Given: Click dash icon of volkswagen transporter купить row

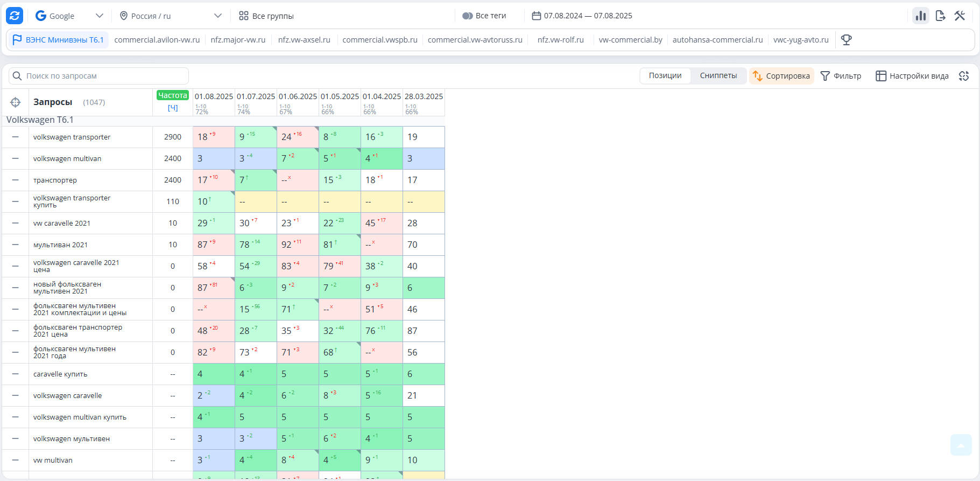Looking at the screenshot, I should pos(16,201).
